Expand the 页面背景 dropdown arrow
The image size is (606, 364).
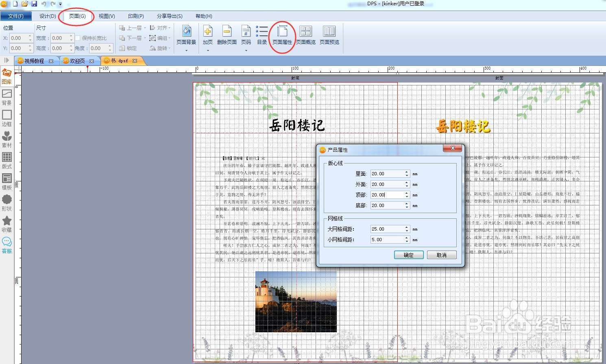(x=186, y=50)
